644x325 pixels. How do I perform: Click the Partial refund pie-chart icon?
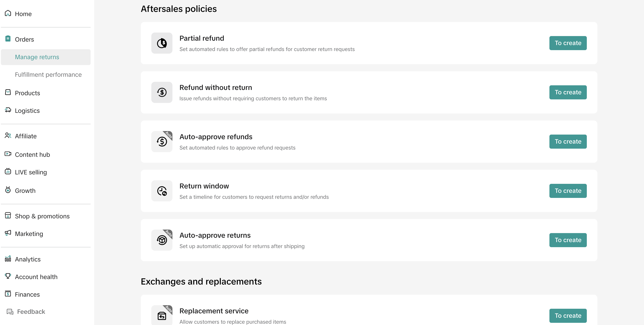coord(162,43)
